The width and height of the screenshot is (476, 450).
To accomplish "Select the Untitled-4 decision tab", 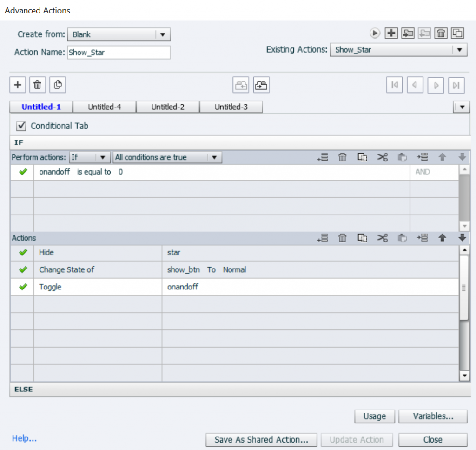I will [104, 107].
